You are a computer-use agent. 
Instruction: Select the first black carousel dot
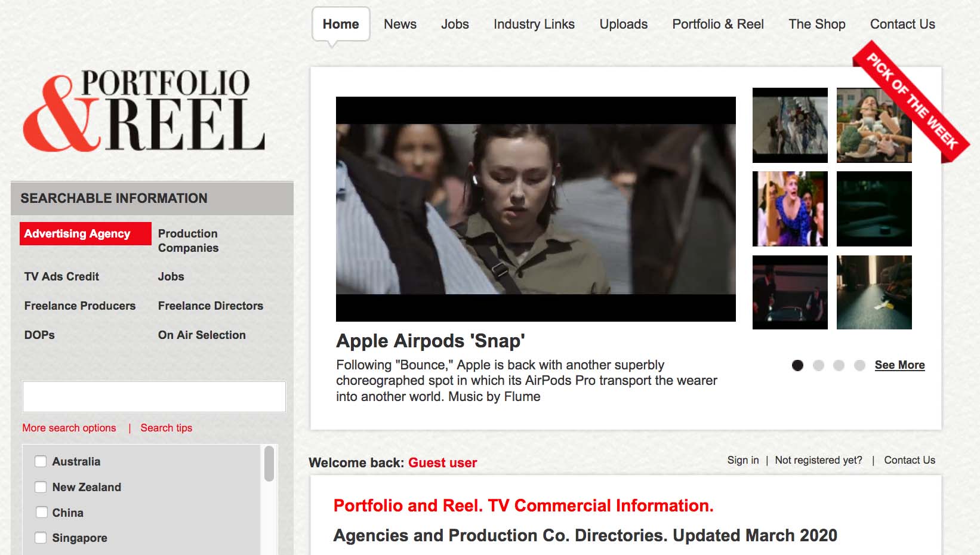point(797,365)
